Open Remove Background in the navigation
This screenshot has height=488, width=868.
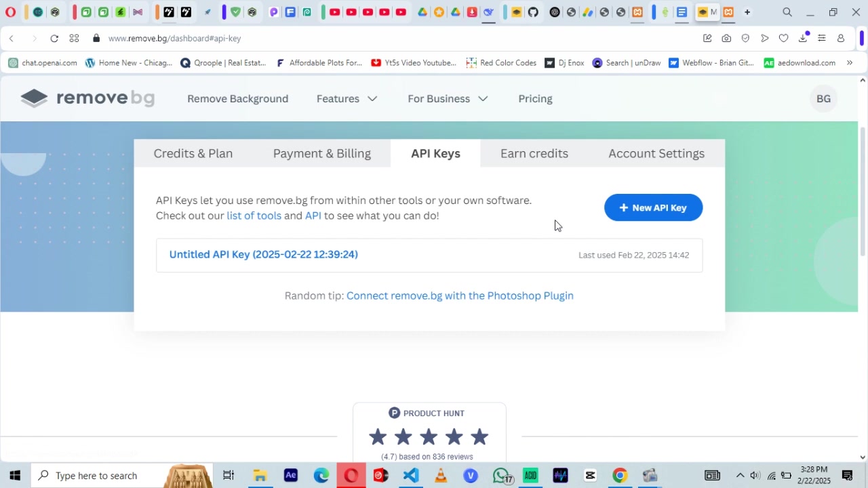(x=237, y=99)
